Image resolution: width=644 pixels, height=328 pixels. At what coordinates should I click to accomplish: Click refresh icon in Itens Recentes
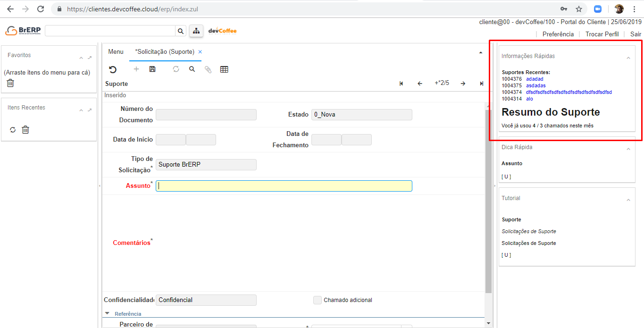point(13,130)
